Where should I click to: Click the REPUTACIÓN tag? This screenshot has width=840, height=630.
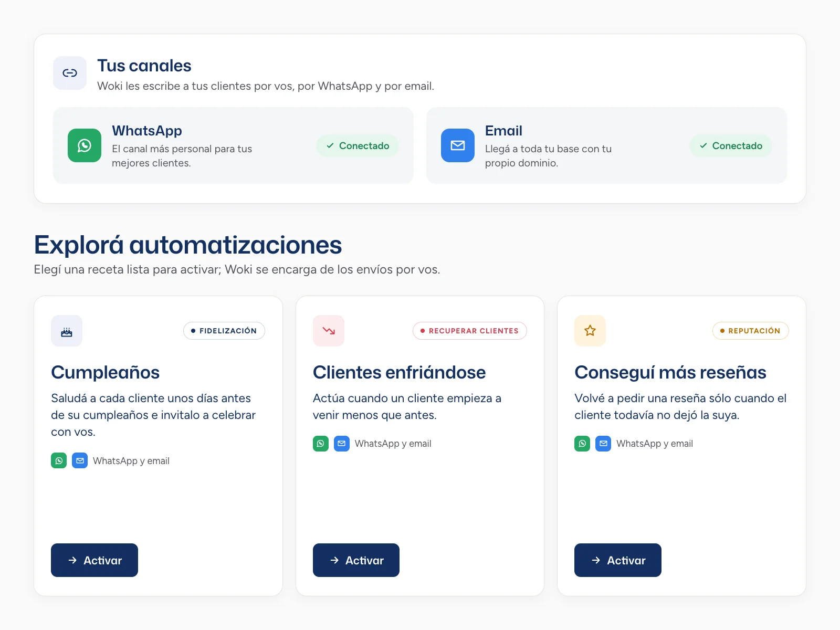coord(751,331)
